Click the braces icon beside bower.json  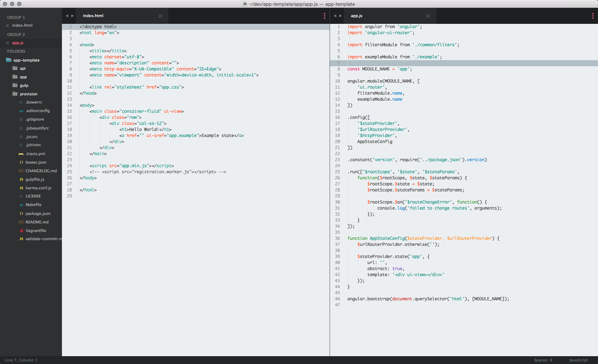[21, 162]
